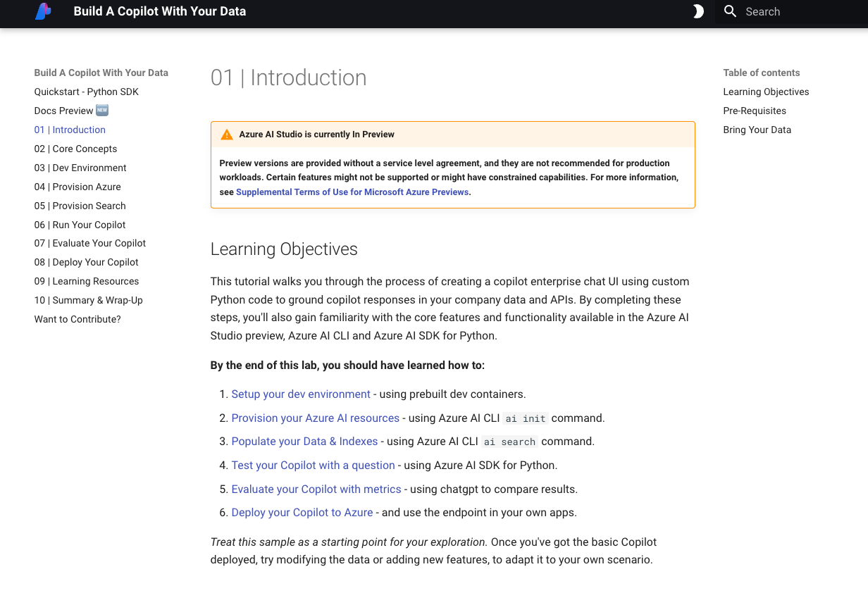This screenshot has width=868, height=593.
Task: Jump to Bring Your Data section
Action: pyautogui.click(x=757, y=130)
